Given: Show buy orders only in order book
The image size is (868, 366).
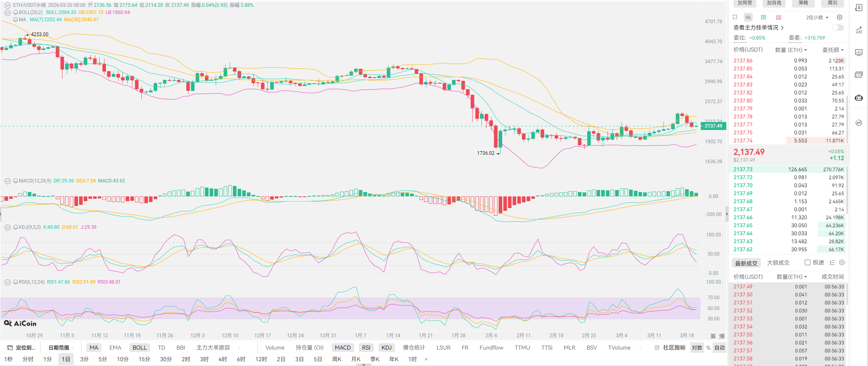Looking at the screenshot, I should tap(764, 17).
